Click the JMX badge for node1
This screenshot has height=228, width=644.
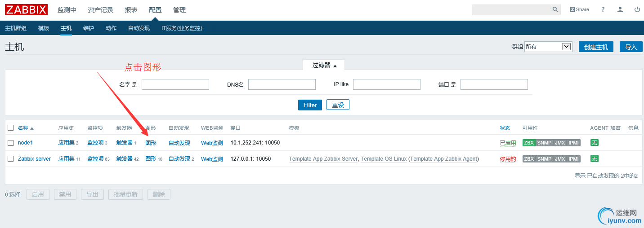[560, 143]
